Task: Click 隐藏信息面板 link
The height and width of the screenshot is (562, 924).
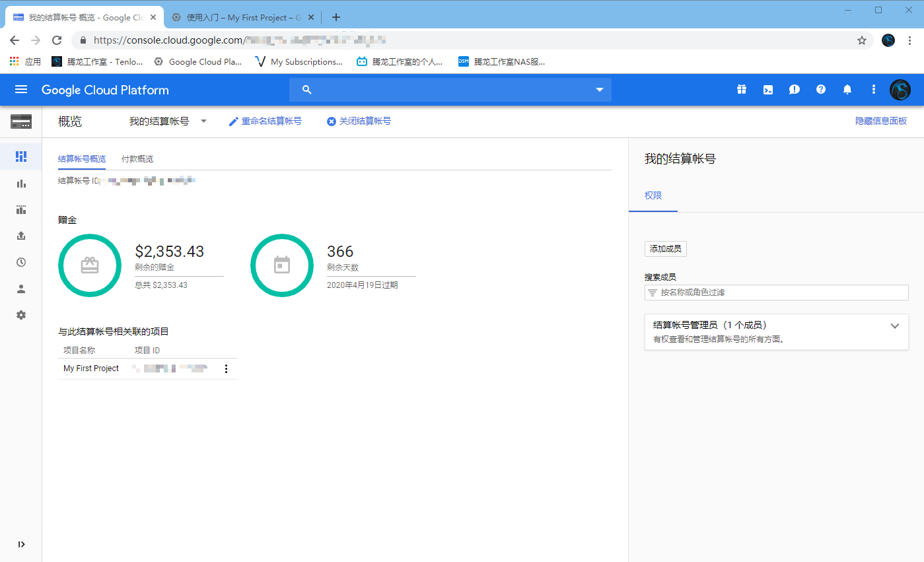Action: [881, 122]
